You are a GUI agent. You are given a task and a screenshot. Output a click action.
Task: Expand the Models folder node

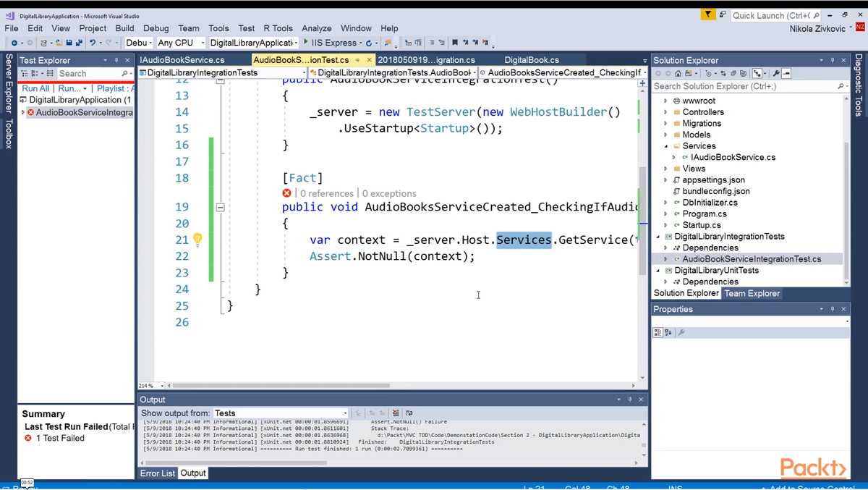[666, 135]
